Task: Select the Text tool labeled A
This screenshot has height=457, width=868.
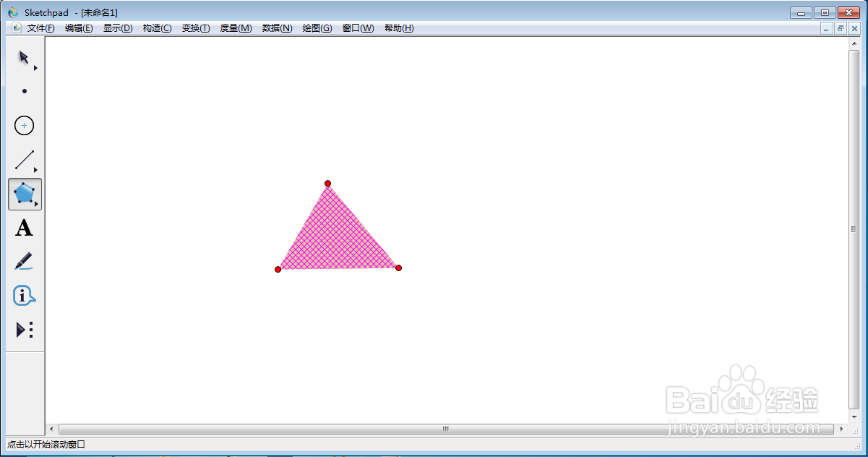Action: click(x=25, y=228)
